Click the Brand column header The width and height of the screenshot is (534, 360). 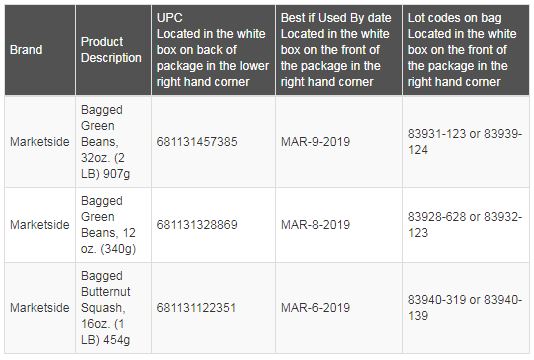[40, 50]
